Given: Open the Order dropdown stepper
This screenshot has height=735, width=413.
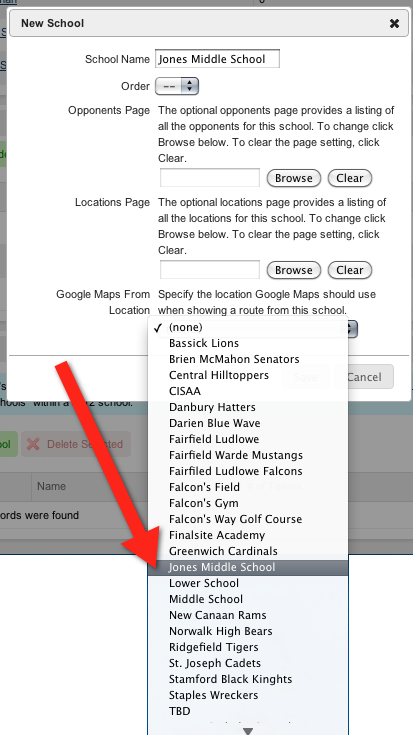Looking at the screenshot, I should pos(177,86).
